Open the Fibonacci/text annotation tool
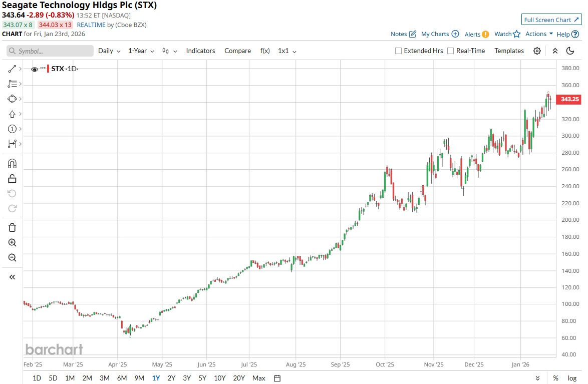The width and height of the screenshot is (588, 384). click(x=12, y=84)
